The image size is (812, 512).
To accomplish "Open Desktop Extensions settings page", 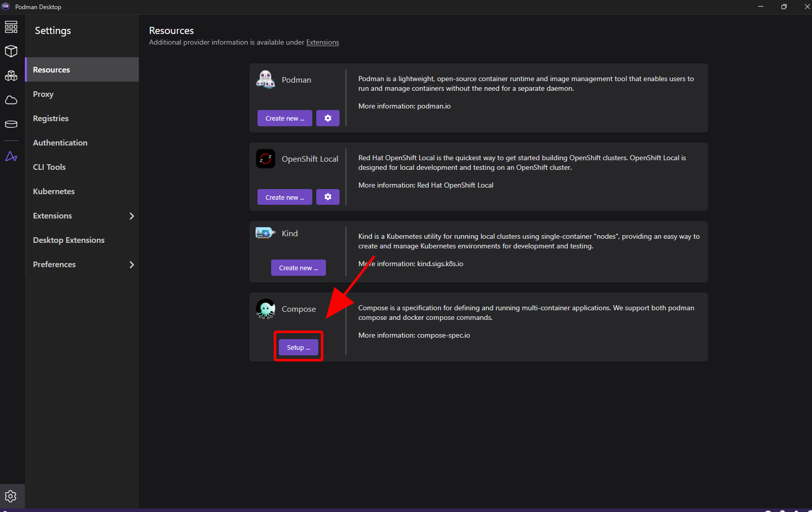I will [x=68, y=240].
